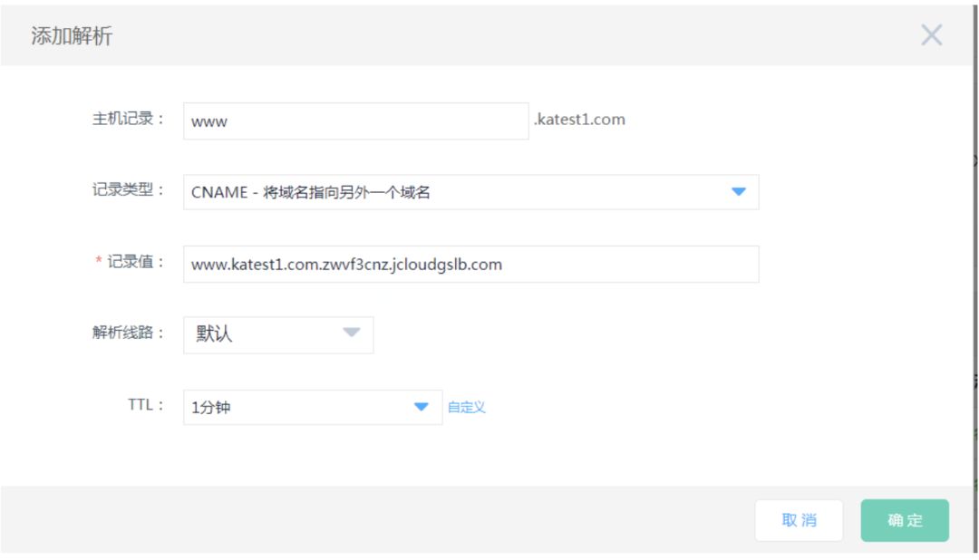Click the gray arrow in 解析线路 dropdown
The image size is (979, 560).
pyautogui.click(x=352, y=333)
